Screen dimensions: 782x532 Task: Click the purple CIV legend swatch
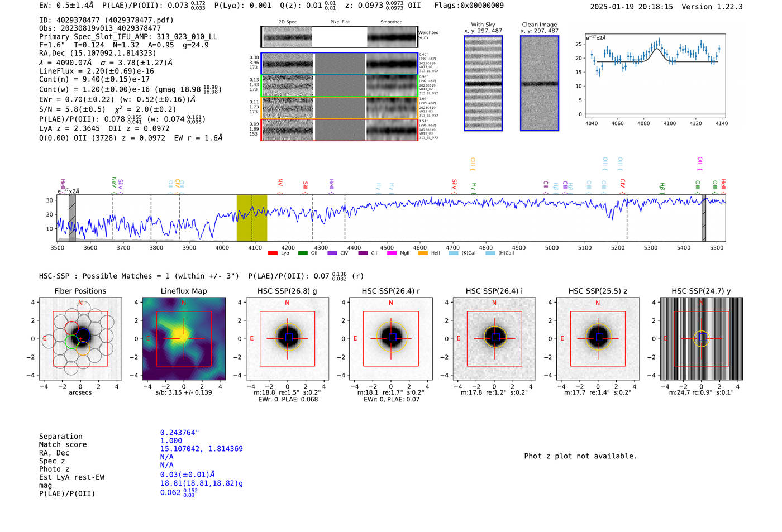point(332,253)
